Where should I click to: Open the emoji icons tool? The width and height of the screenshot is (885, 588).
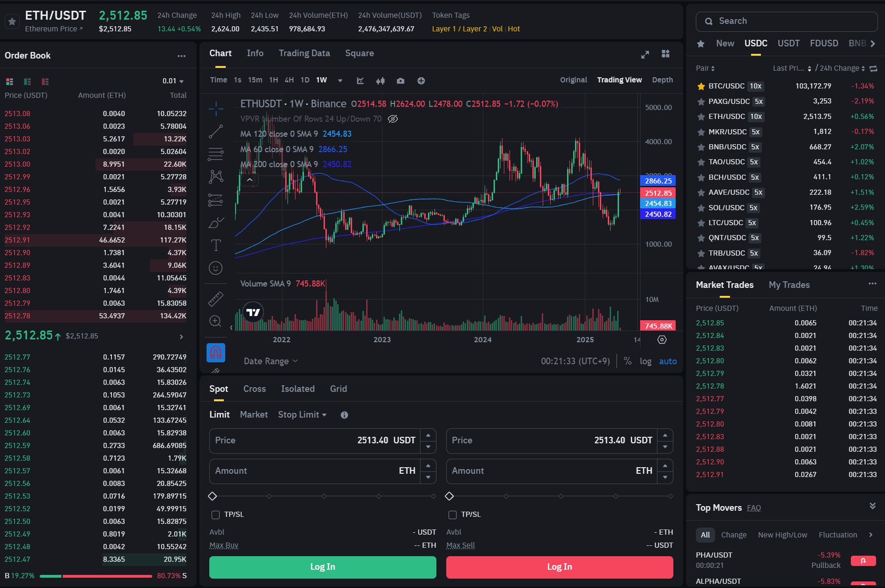(x=216, y=268)
